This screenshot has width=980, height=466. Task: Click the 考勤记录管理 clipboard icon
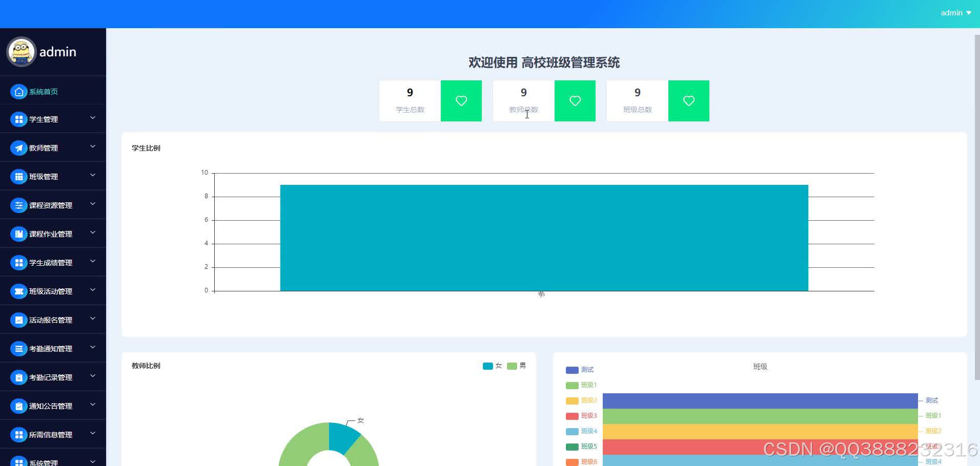19,377
